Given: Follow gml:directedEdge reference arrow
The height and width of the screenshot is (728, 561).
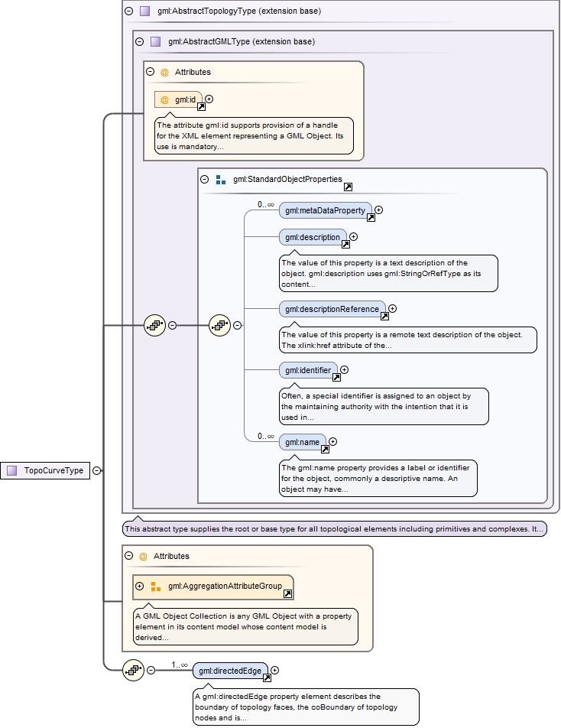Looking at the screenshot, I should tap(267, 678).
